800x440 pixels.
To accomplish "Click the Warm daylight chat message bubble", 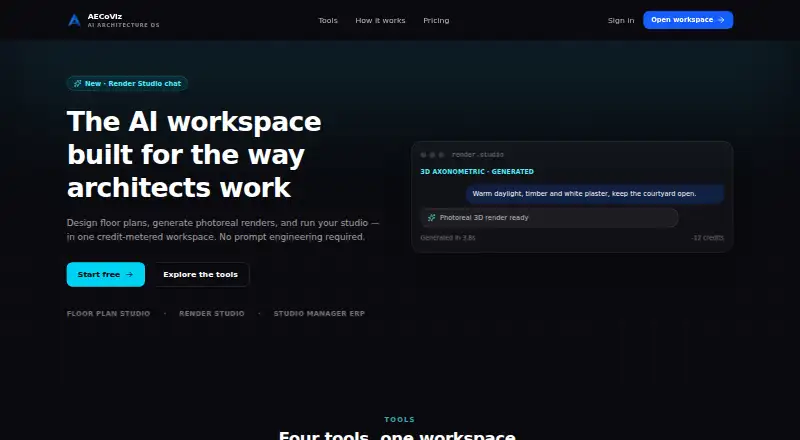I will click(x=594, y=193).
